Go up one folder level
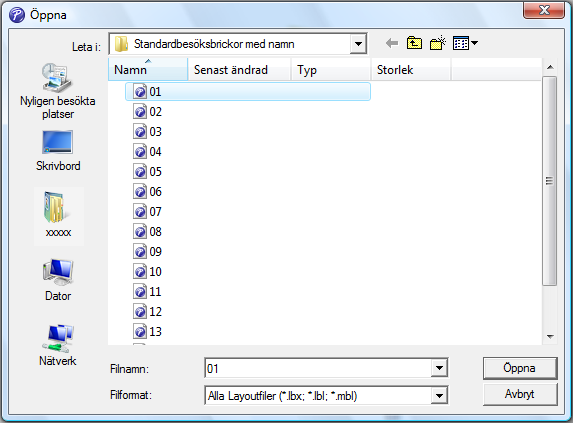 point(414,43)
